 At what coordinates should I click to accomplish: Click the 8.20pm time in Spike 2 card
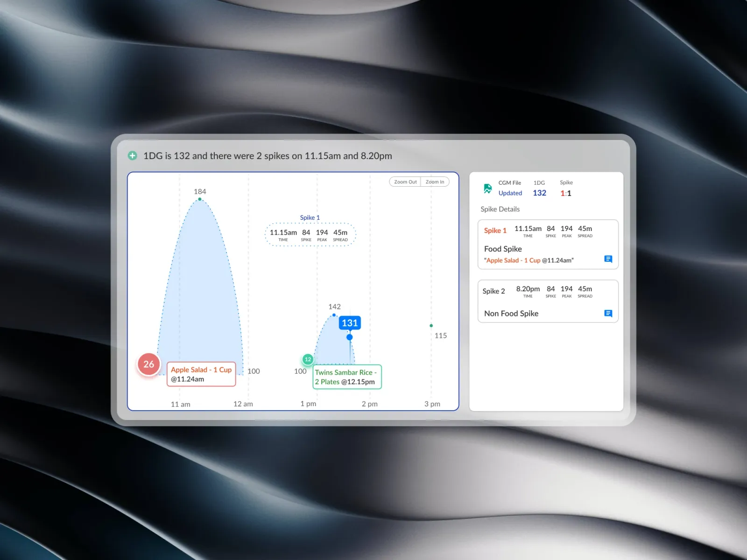(x=528, y=289)
